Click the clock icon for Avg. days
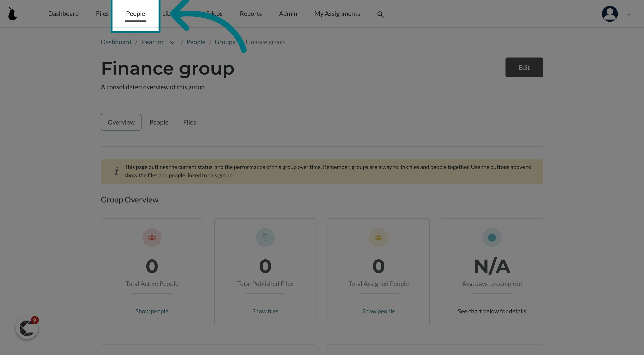This screenshot has height=355, width=644. click(492, 237)
